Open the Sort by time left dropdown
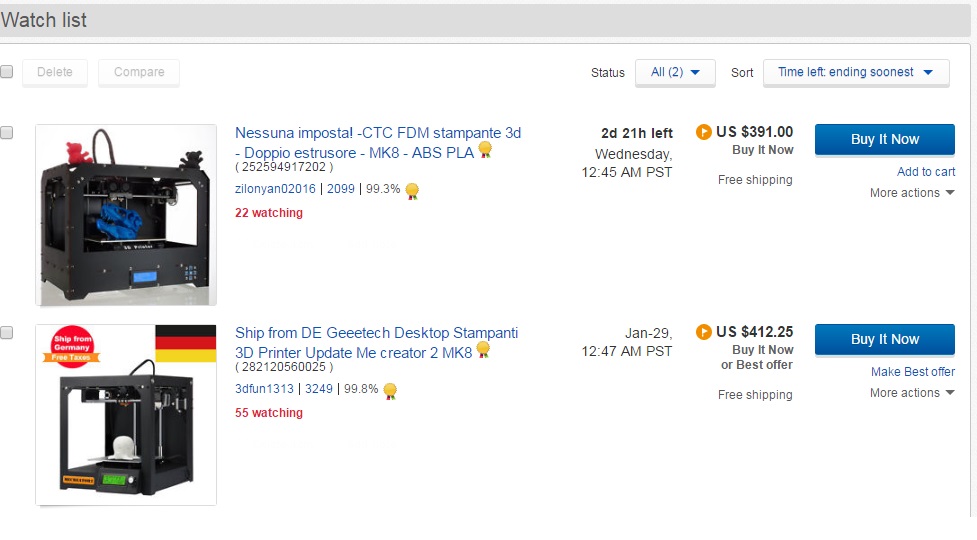977x540 pixels. pos(856,72)
